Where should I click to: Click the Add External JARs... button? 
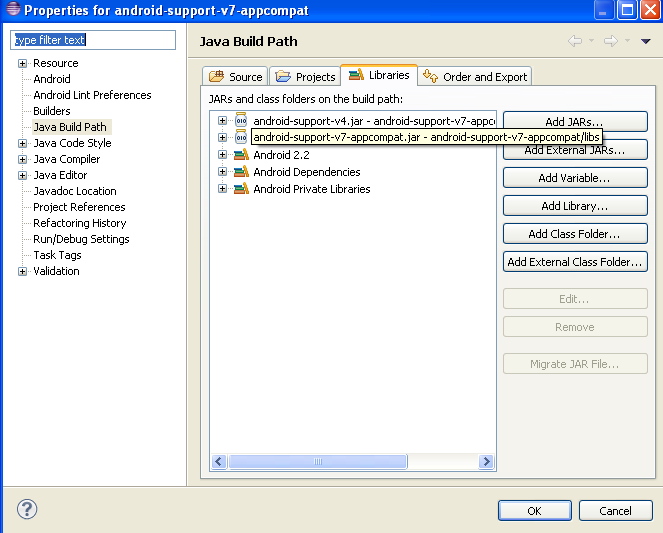pyautogui.click(x=575, y=150)
